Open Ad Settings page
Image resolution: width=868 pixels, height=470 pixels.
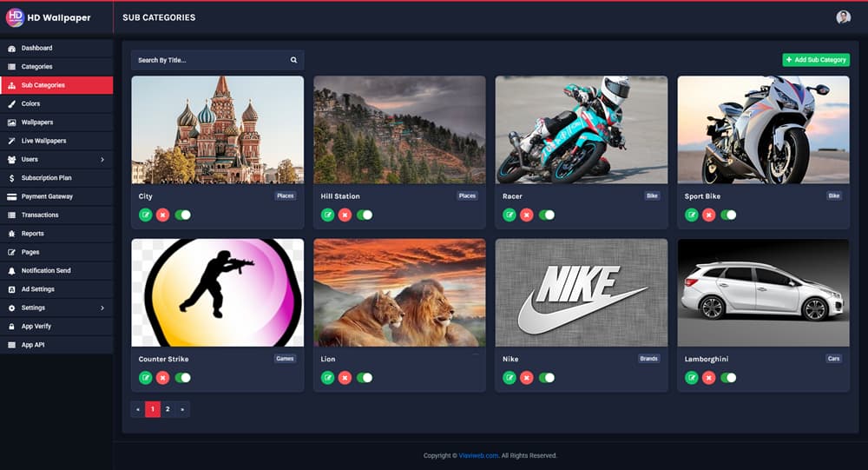click(x=56, y=289)
